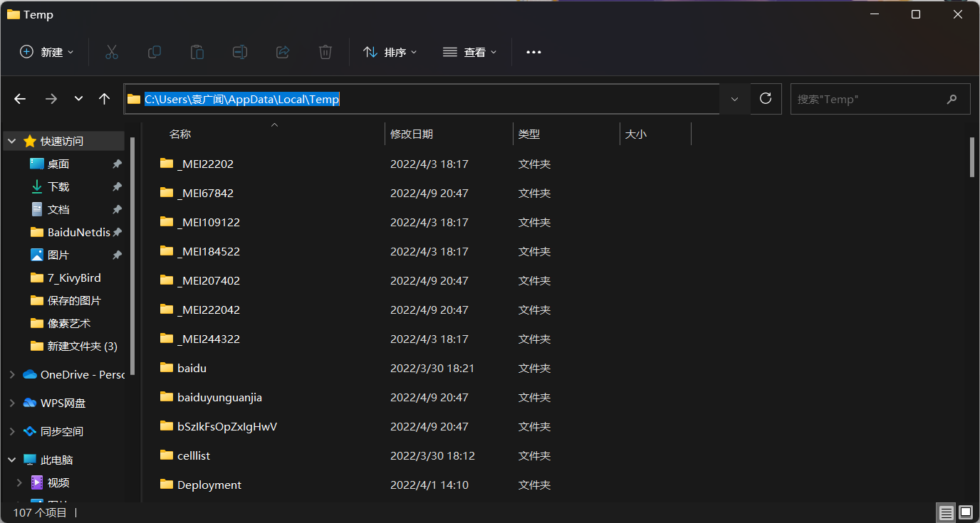Click the Cut scissors icon
Image resolution: width=980 pixels, height=523 pixels.
[111, 52]
